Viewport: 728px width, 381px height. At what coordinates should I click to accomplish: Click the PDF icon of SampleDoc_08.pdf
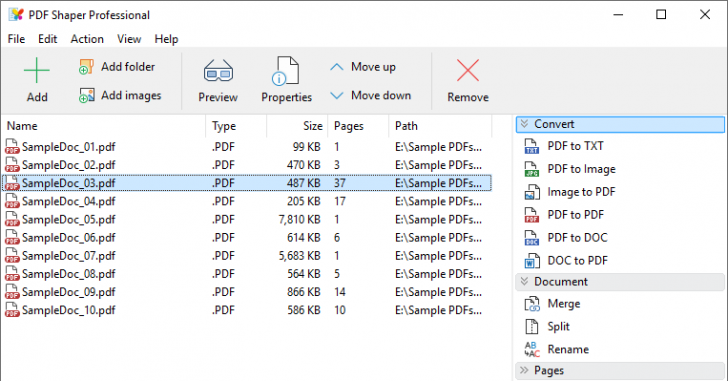click(12, 274)
